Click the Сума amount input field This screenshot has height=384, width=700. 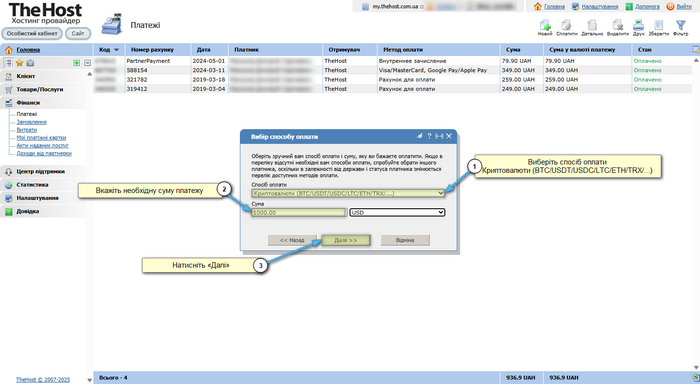(x=299, y=213)
